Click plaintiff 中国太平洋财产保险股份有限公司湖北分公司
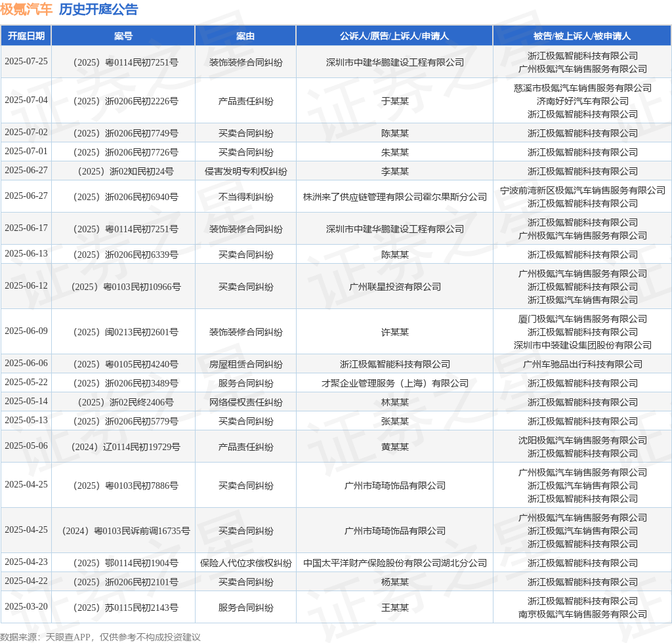The height and width of the screenshot is (643, 672). [x=394, y=563]
